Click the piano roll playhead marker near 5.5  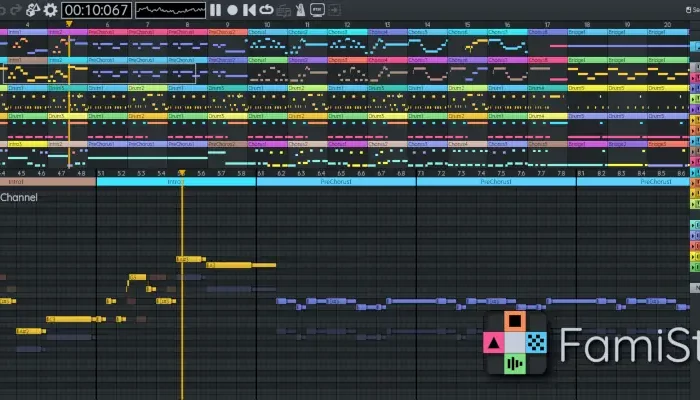coord(182,173)
